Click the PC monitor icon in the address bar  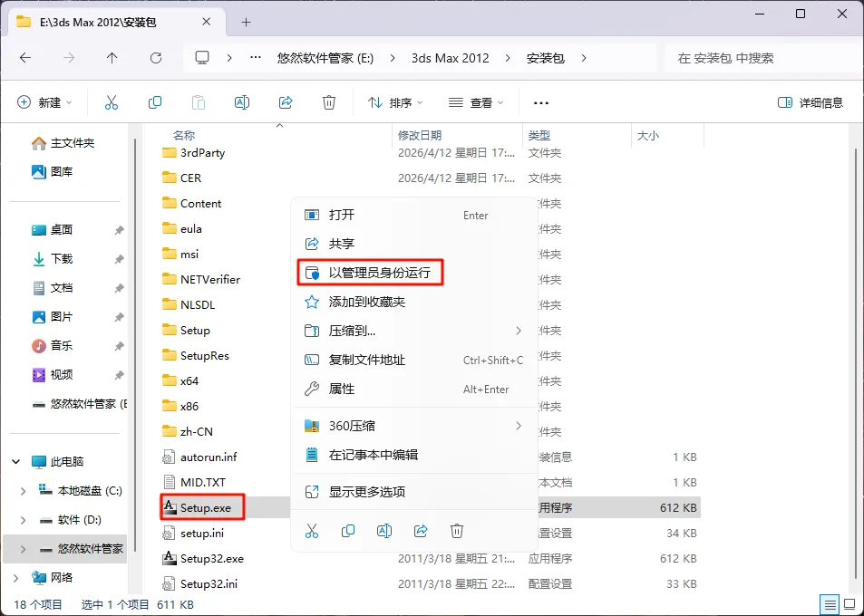click(202, 58)
